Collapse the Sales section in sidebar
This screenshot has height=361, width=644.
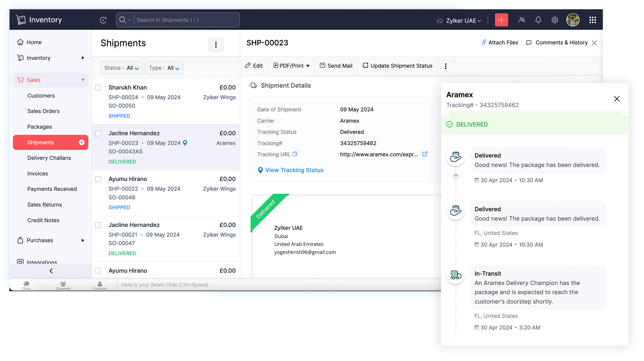[x=83, y=80]
